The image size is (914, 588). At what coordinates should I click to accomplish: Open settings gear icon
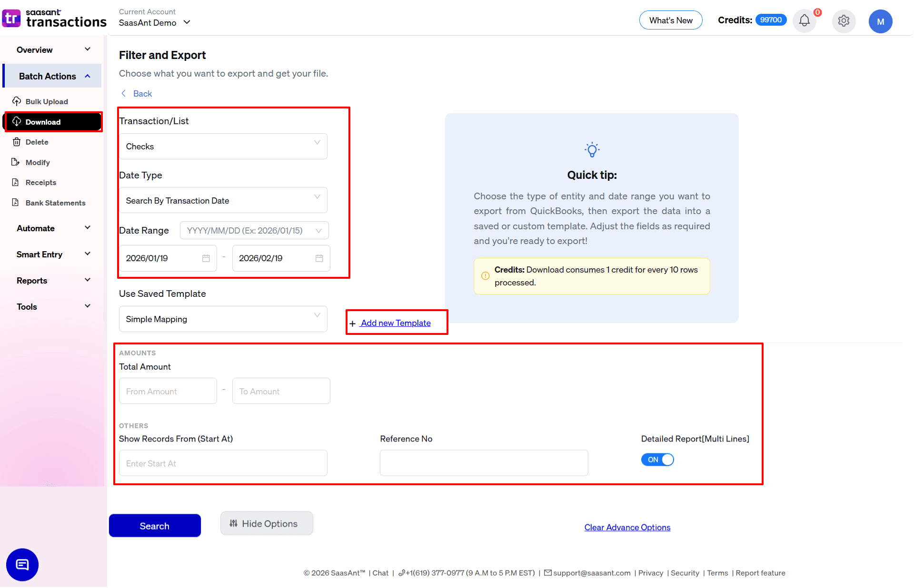tap(844, 21)
